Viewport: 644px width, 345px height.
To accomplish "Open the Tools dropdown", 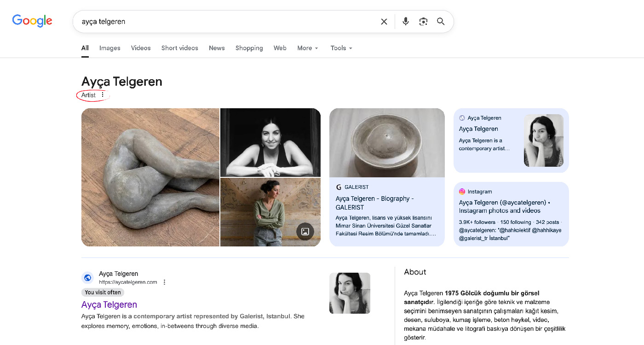I will pos(341,48).
